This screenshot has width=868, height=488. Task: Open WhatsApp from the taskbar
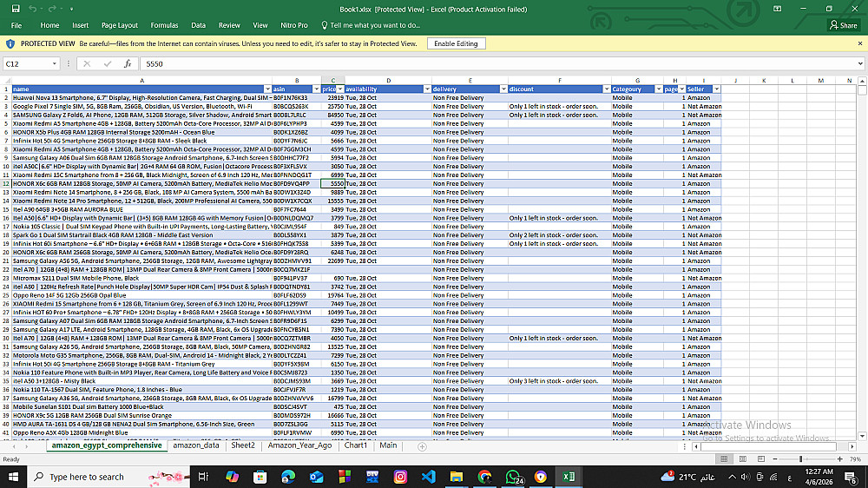coord(514,477)
